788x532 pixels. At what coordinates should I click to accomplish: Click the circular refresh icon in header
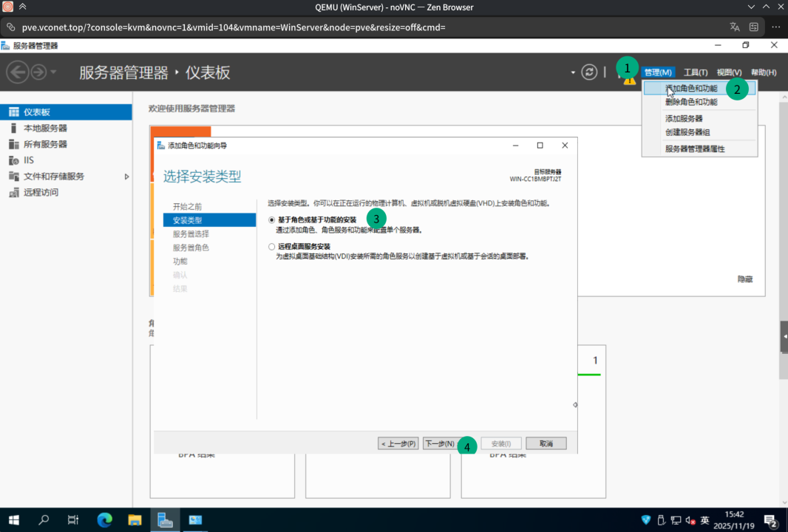click(x=589, y=72)
